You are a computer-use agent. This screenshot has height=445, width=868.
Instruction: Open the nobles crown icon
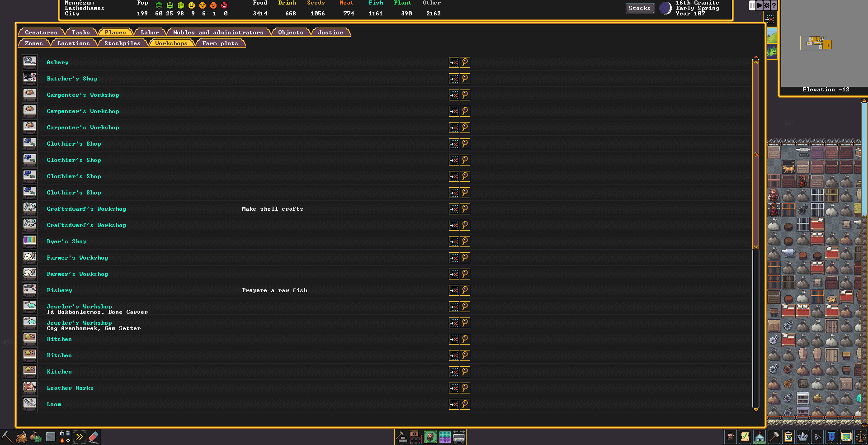click(x=802, y=437)
